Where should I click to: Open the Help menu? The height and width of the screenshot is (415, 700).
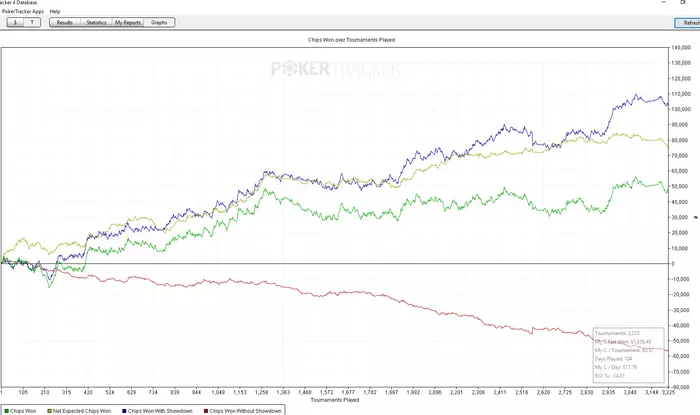[55, 11]
